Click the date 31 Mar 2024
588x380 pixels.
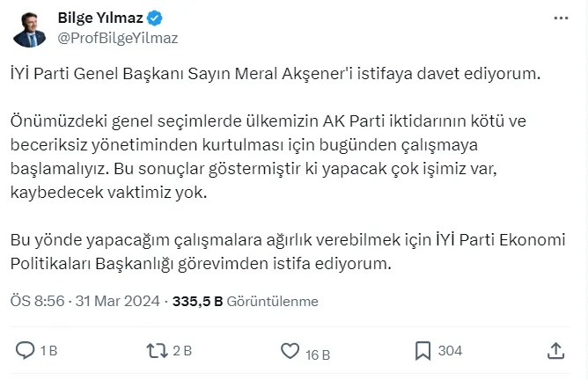click(x=118, y=301)
